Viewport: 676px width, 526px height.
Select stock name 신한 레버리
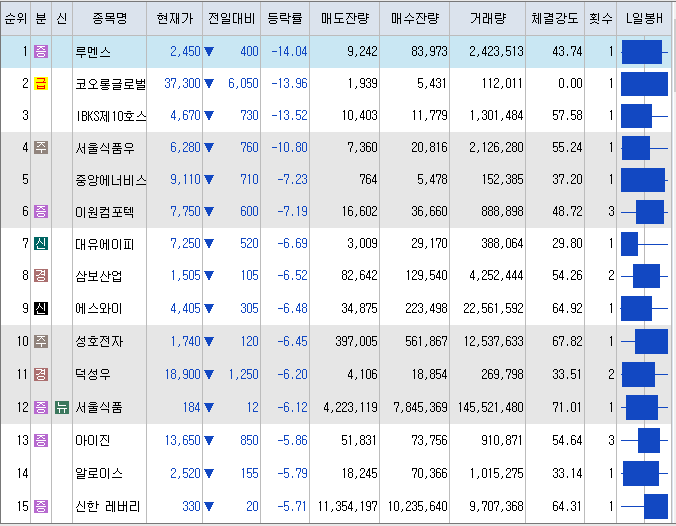point(108,506)
